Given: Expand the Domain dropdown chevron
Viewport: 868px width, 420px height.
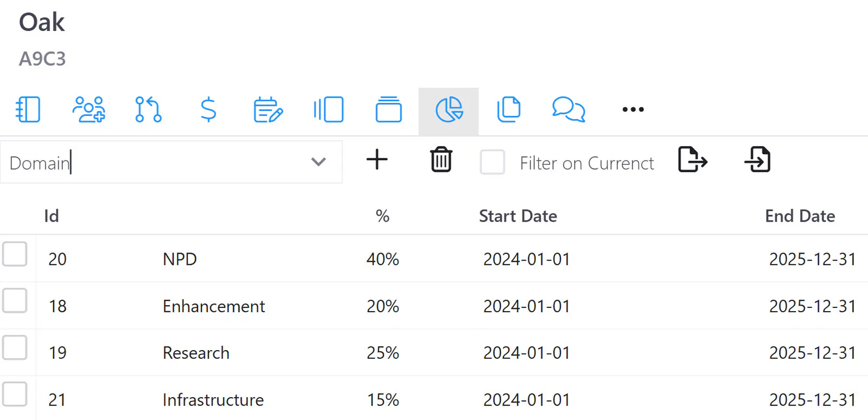Looking at the screenshot, I should pyautogui.click(x=318, y=162).
